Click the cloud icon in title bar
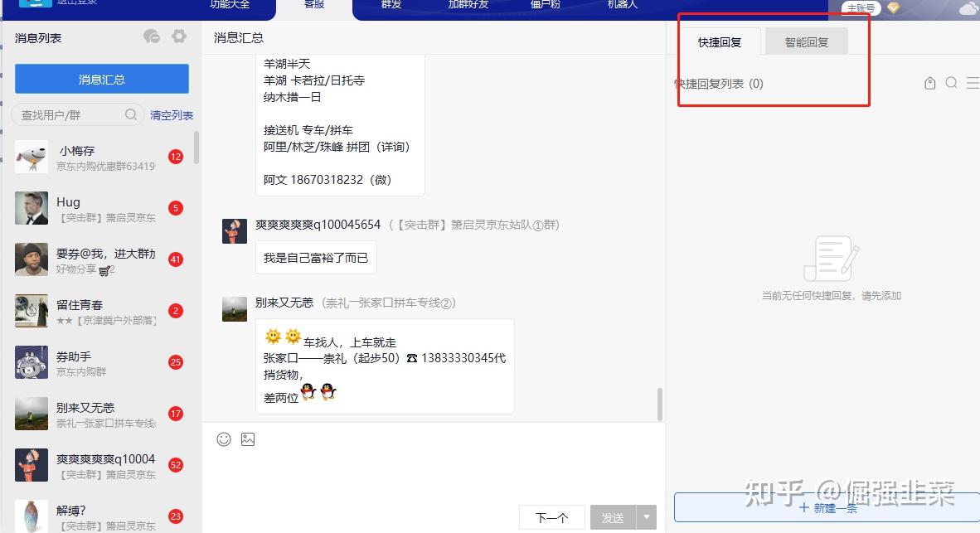980x533 pixels. coord(968,8)
